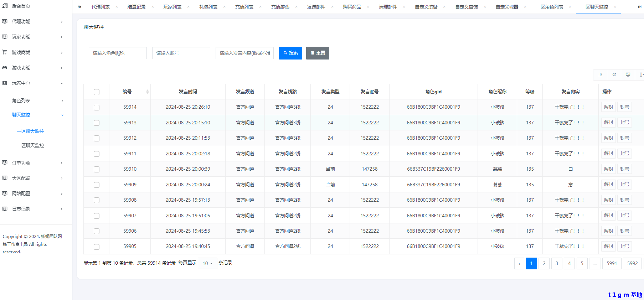The height and width of the screenshot is (300, 644).
Task: Click the 重置 reset button
Action: pos(318,53)
